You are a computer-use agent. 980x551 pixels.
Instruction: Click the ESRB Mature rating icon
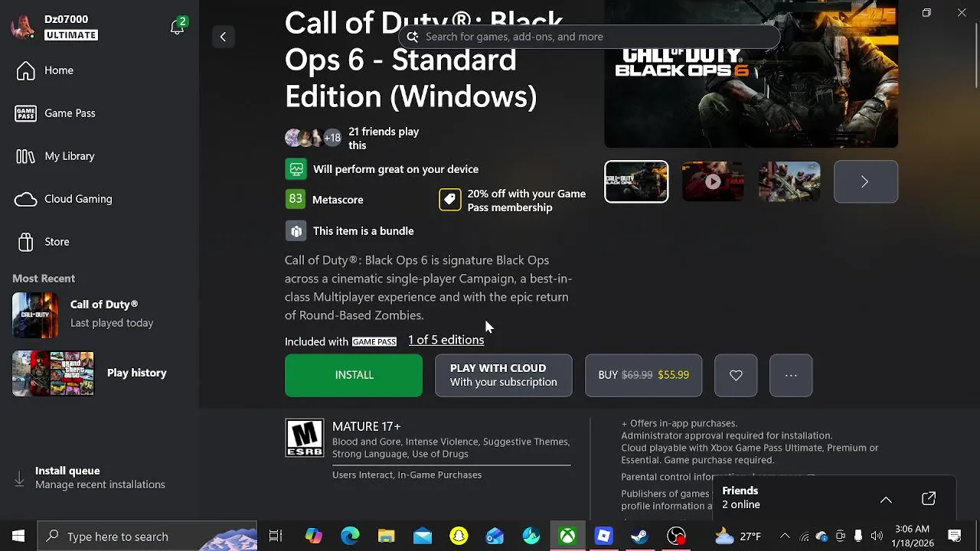[305, 438]
